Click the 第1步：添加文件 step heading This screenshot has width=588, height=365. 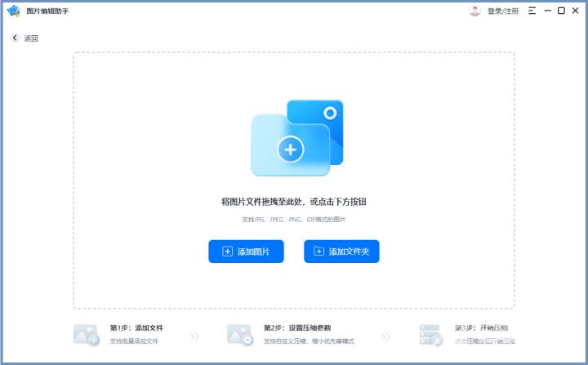[131, 327]
